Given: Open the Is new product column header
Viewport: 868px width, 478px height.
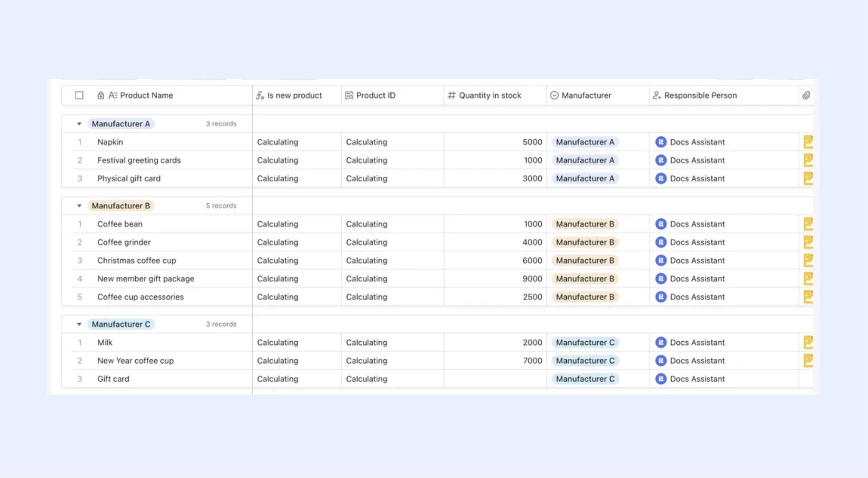Looking at the screenshot, I should tap(297, 95).
